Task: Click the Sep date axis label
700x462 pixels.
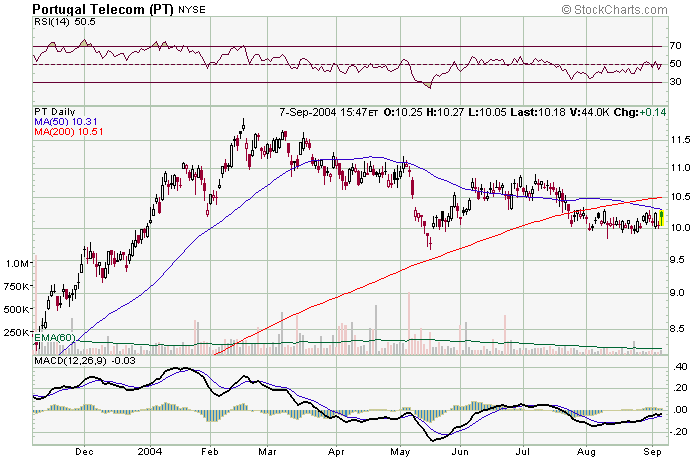Action: point(652,452)
